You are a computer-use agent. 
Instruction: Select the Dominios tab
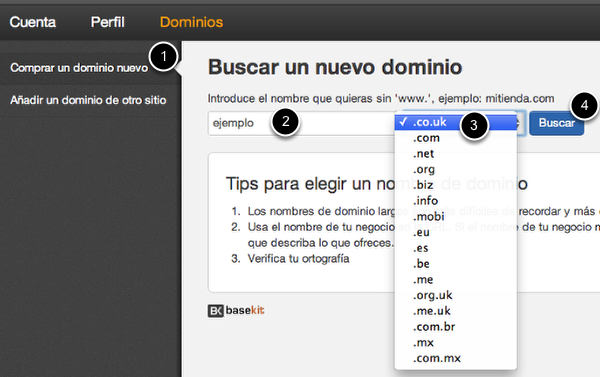(191, 22)
